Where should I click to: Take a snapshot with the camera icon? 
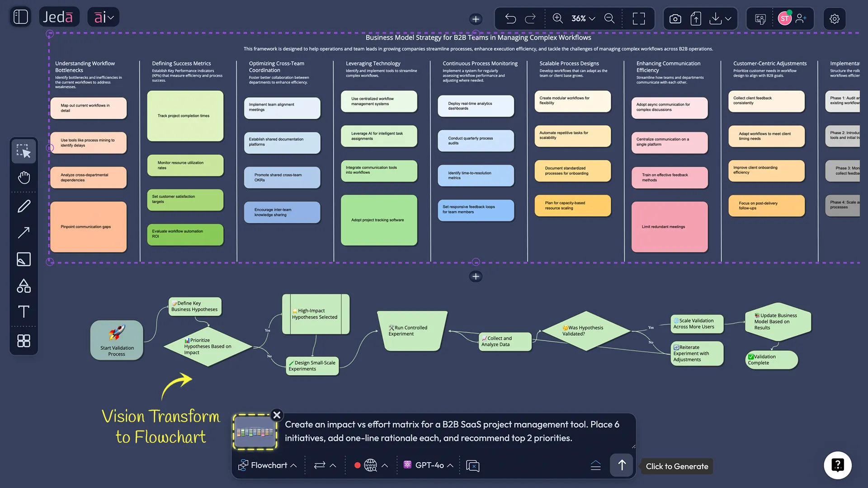click(x=675, y=19)
